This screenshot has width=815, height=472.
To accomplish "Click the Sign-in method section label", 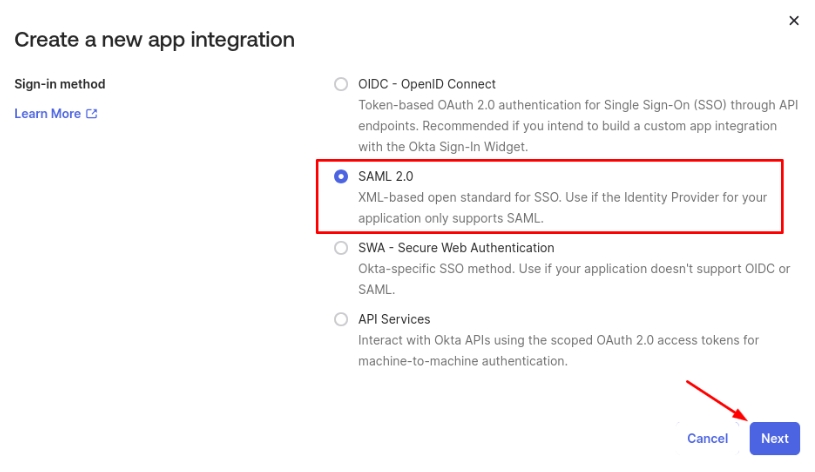I will click(x=60, y=85).
